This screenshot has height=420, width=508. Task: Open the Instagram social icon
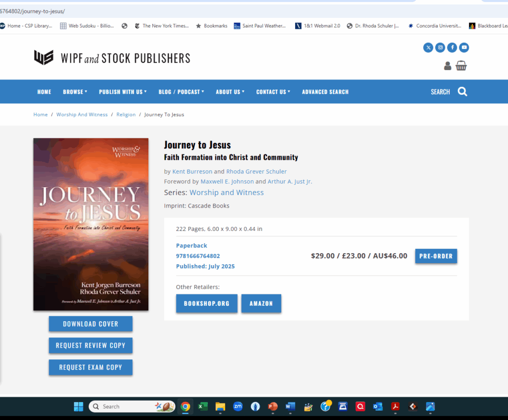point(441,48)
